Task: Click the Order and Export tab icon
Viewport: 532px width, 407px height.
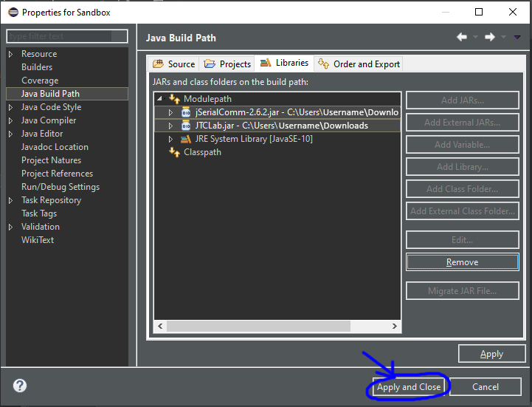Action: point(323,64)
